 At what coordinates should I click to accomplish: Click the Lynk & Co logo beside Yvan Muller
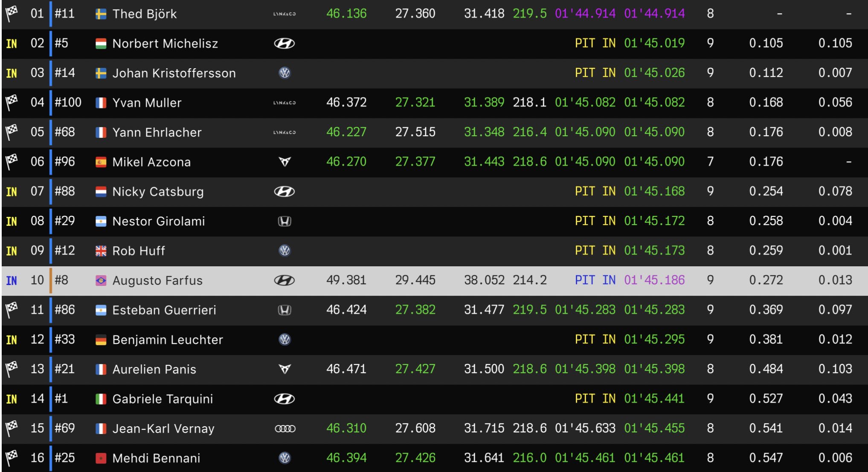(284, 103)
